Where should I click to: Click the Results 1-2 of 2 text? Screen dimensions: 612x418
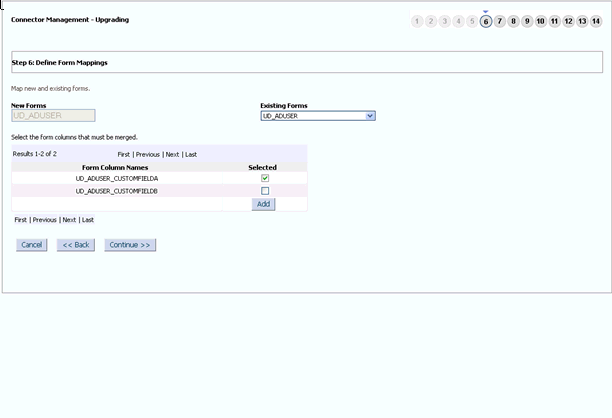point(35,154)
